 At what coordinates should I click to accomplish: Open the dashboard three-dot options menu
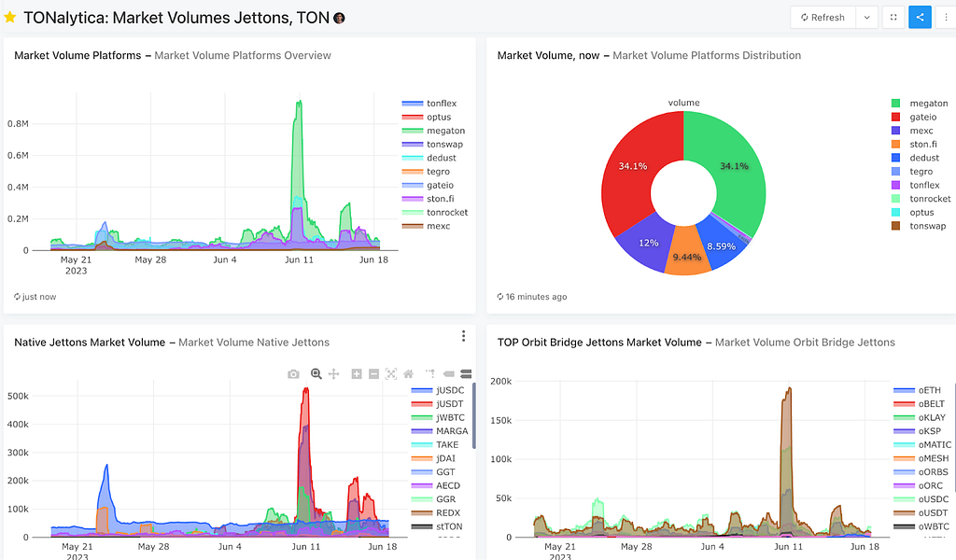[x=946, y=17]
